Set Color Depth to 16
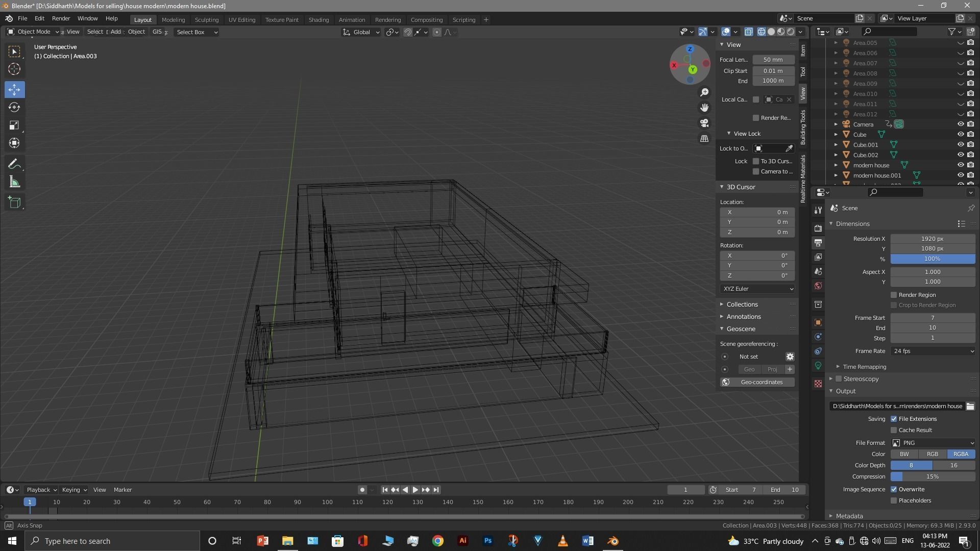980x551 pixels. point(953,465)
